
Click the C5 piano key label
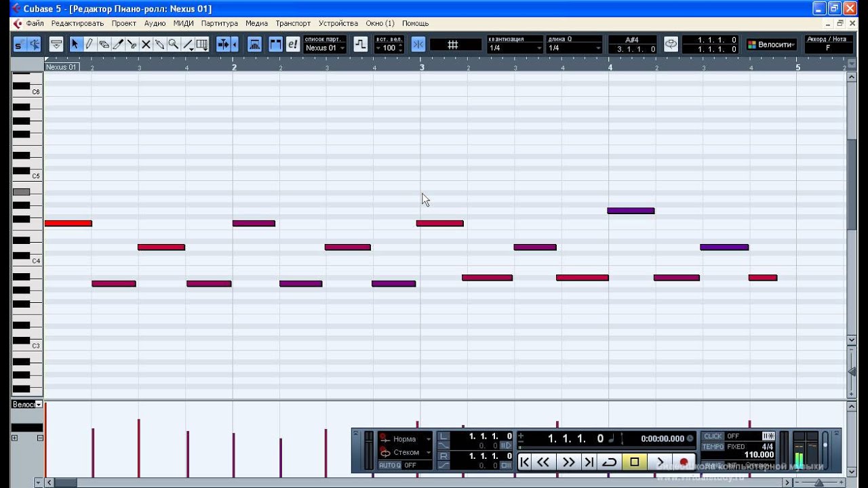pyautogui.click(x=36, y=176)
